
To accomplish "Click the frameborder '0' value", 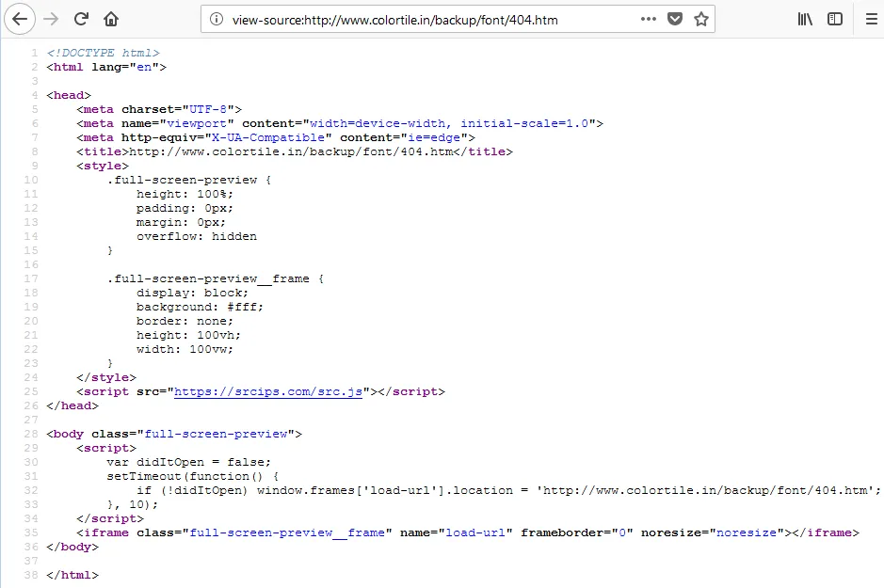I will (x=622, y=532).
